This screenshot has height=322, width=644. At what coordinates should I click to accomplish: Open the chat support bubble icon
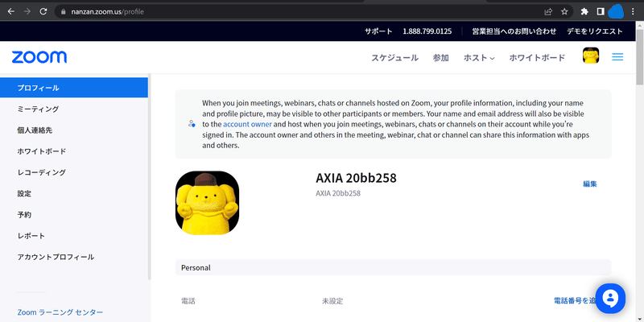coord(610,299)
